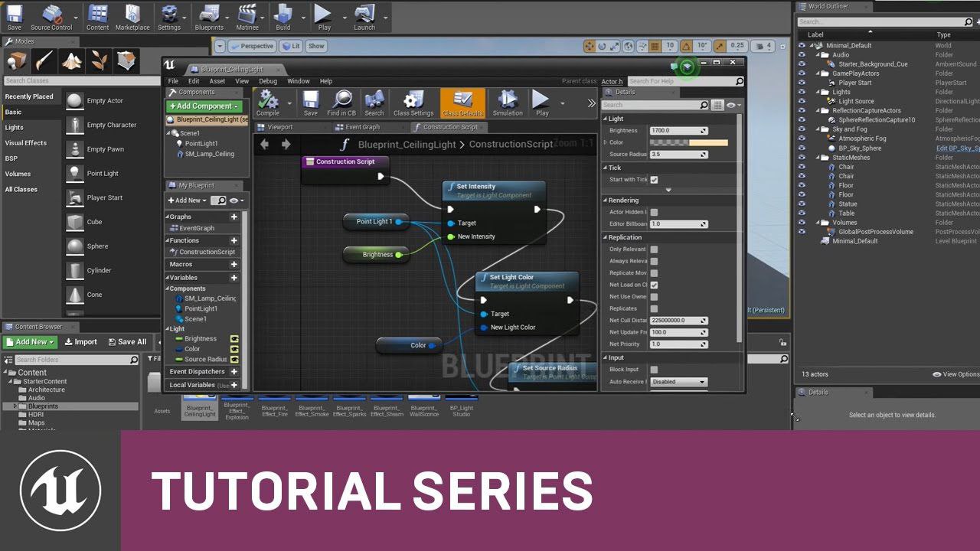Select Foliage mode icon in Modes panel
The image size is (980, 551).
click(x=100, y=60)
